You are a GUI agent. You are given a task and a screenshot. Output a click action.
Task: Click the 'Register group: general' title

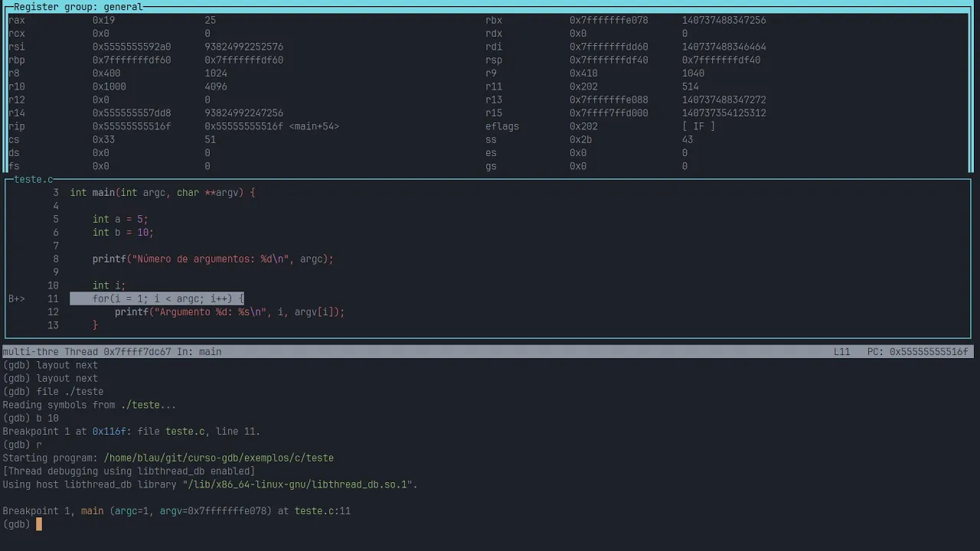tap(78, 7)
